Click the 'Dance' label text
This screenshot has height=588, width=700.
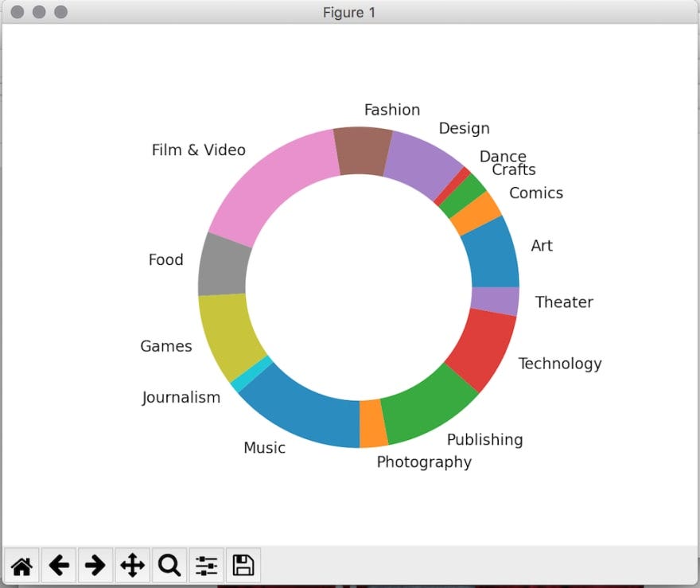pyautogui.click(x=503, y=156)
